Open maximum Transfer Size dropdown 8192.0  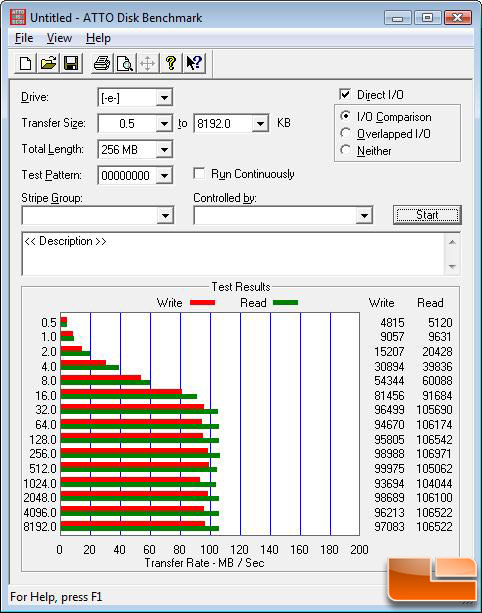pyautogui.click(x=260, y=124)
